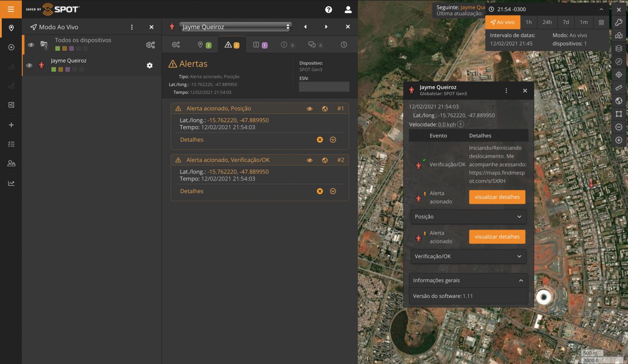The width and height of the screenshot is (628, 364).
Task: Click the green status square under Jayme Queiroz
Action: [x=54, y=70]
